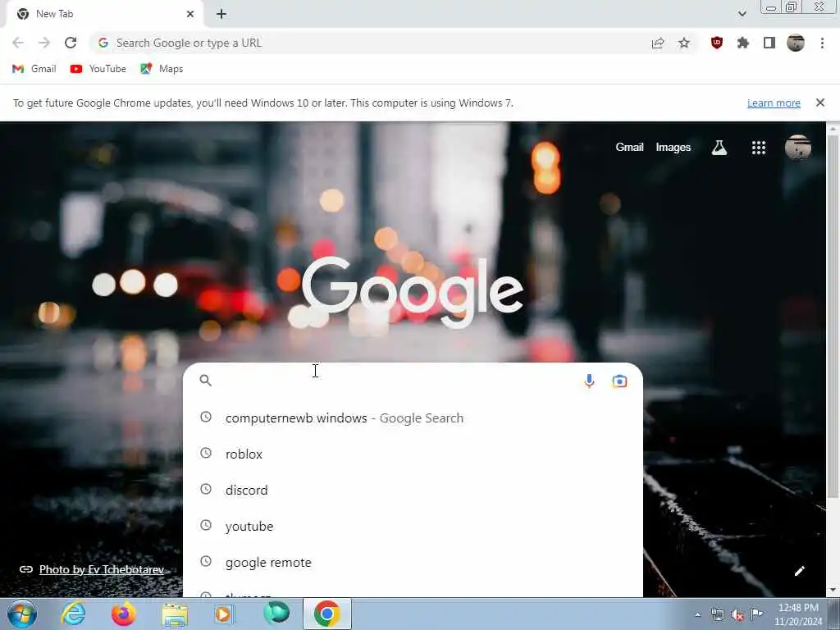Dismiss the Windows 7 update notice
840x630 pixels.
coord(820,103)
